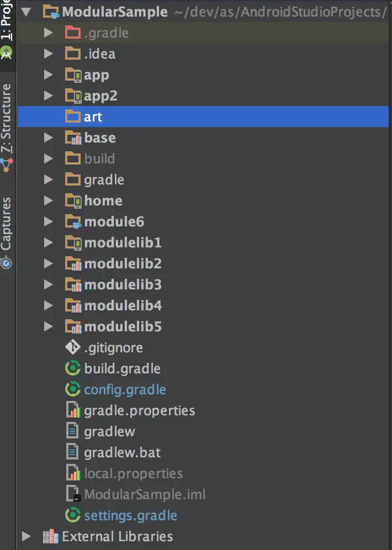Expand the home module arrow
392x550 pixels.
pos(49,200)
